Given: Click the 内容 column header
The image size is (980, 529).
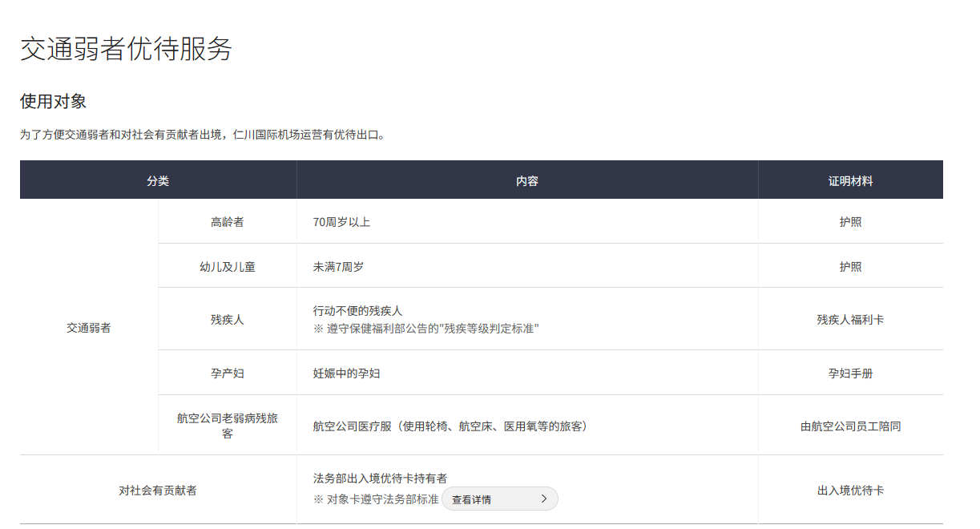Looking at the screenshot, I should (x=527, y=180).
